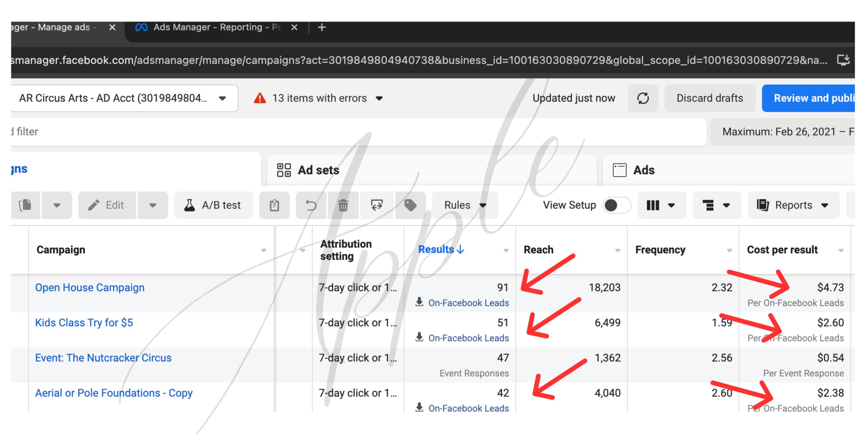
Task: Close the Ads Manager Reporting tab
Action: click(x=294, y=27)
